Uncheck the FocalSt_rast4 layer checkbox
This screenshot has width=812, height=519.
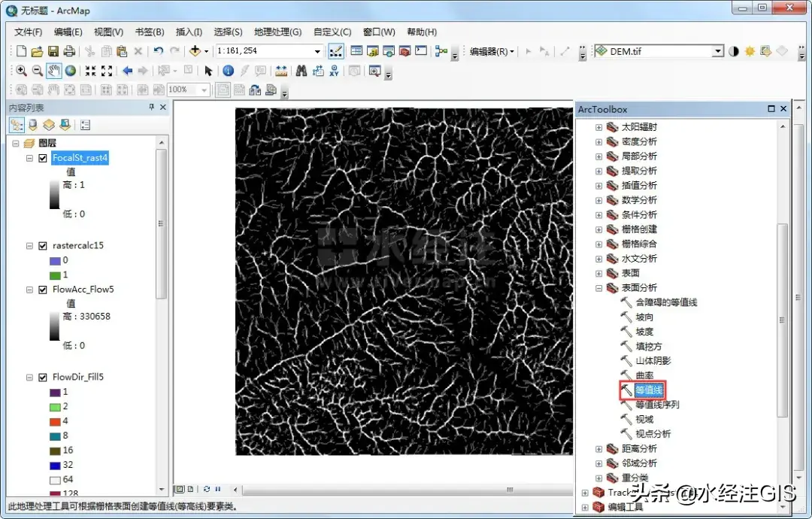pyautogui.click(x=42, y=158)
